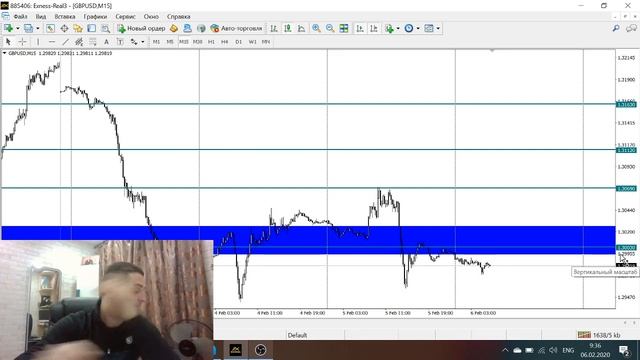Screen dimensions: 640x360
Task: Select the arrows objects tool
Action: tap(134, 42)
